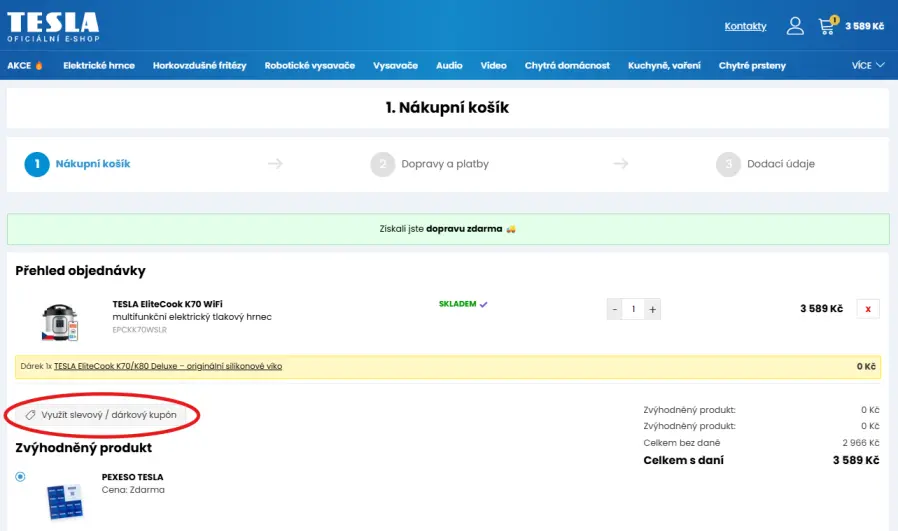Open the EliteCook K70 product thumbnail
898x531 pixels.
pyautogui.click(x=60, y=322)
